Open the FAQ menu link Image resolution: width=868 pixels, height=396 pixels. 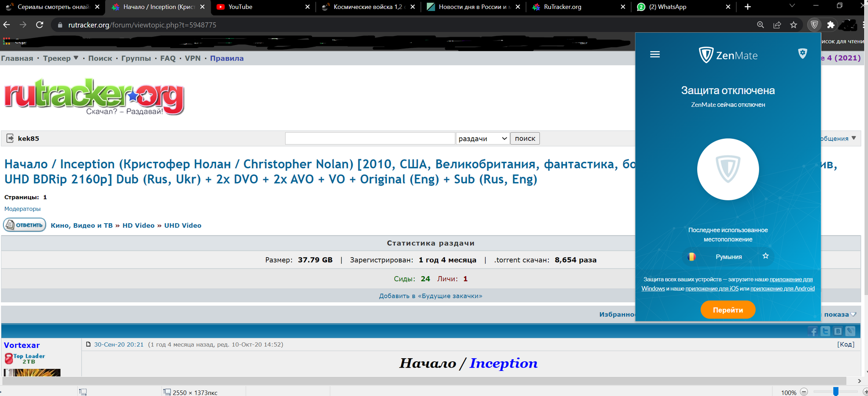tap(168, 58)
